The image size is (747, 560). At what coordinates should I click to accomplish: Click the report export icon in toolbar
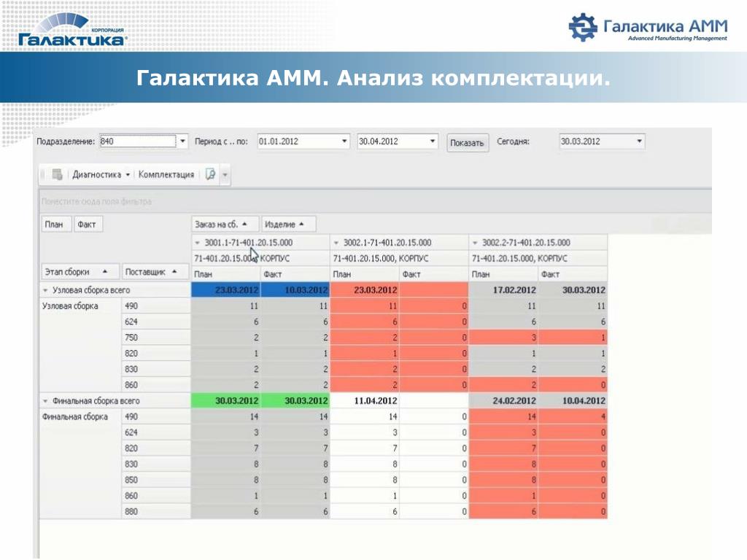tap(210, 174)
